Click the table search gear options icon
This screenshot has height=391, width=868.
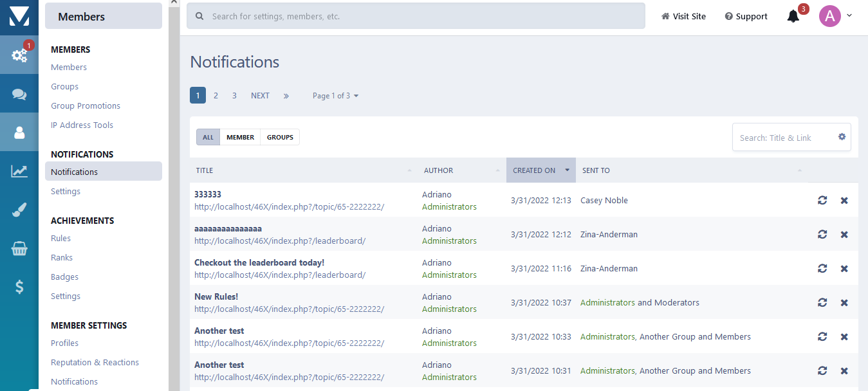click(842, 137)
